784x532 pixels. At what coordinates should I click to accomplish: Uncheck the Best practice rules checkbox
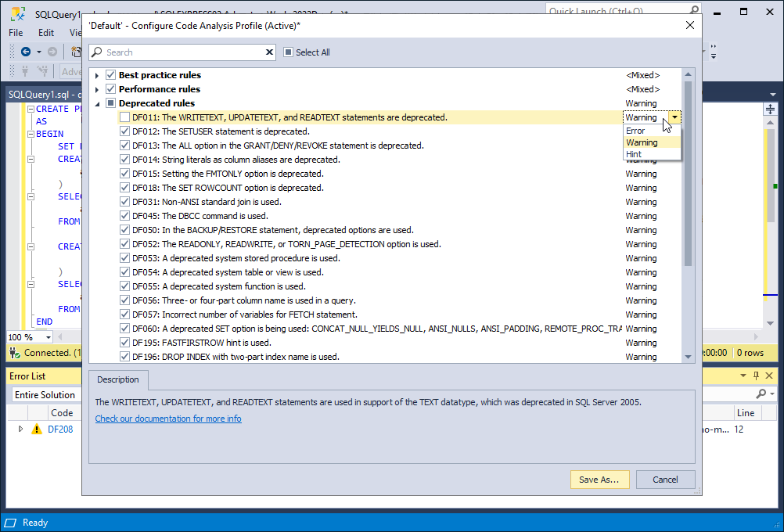[110, 75]
